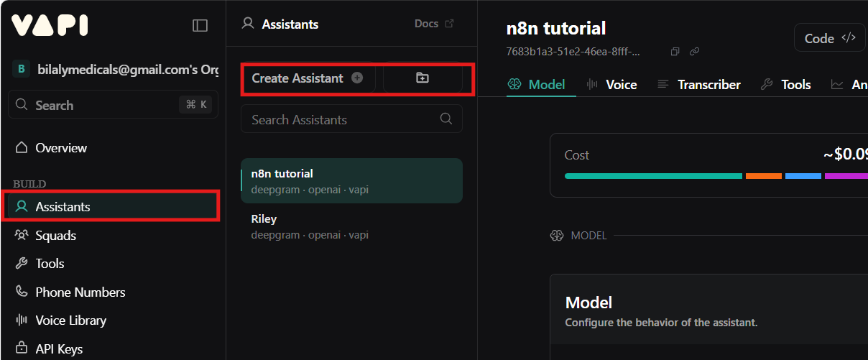Image resolution: width=868 pixels, height=360 pixels.
Task: Click the orange segment of the Cost bar
Action: coord(764,176)
